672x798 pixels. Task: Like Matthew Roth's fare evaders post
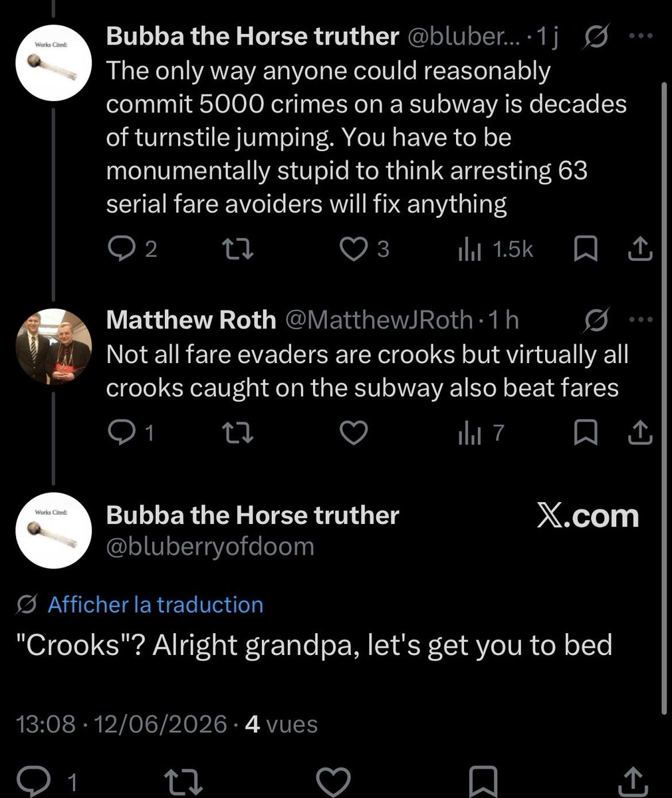[354, 433]
